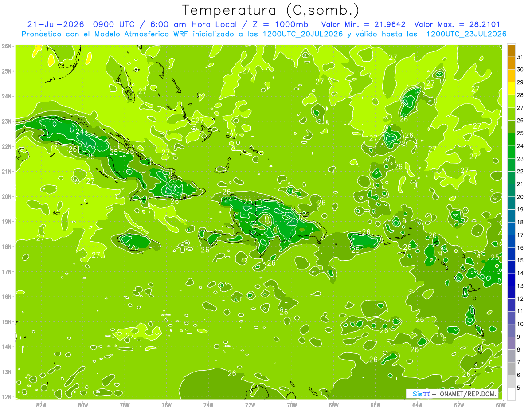The height and width of the screenshot is (411, 532).
Task: Click latitude axis label "14N"
Action: pos(7,347)
